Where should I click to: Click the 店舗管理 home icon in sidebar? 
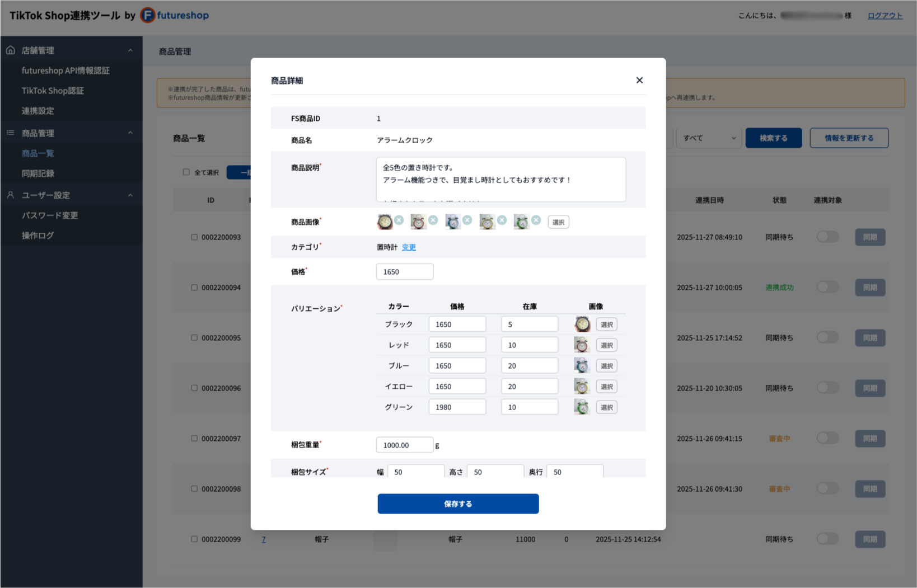11,50
